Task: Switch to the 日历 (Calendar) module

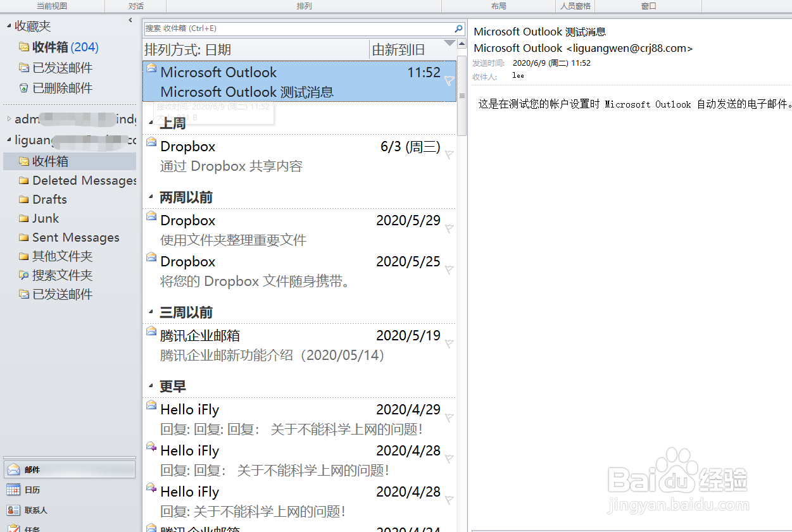Action: point(69,490)
